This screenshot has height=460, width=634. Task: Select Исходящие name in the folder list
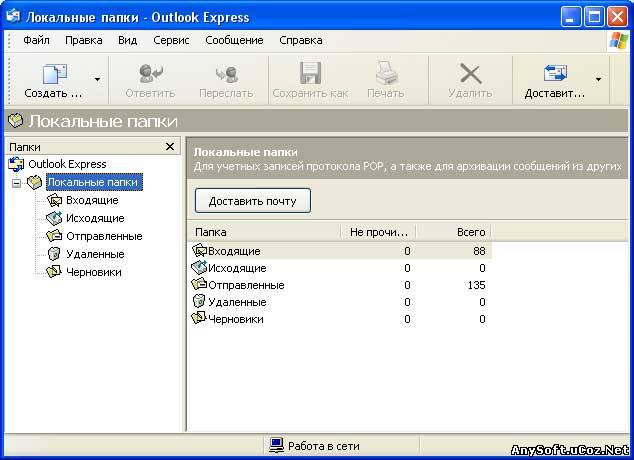(237, 268)
